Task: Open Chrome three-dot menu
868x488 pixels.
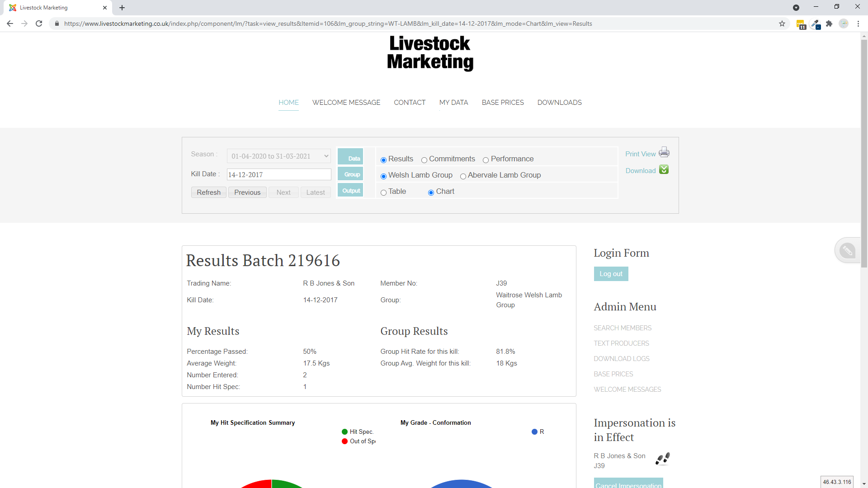Action: (x=858, y=24)
